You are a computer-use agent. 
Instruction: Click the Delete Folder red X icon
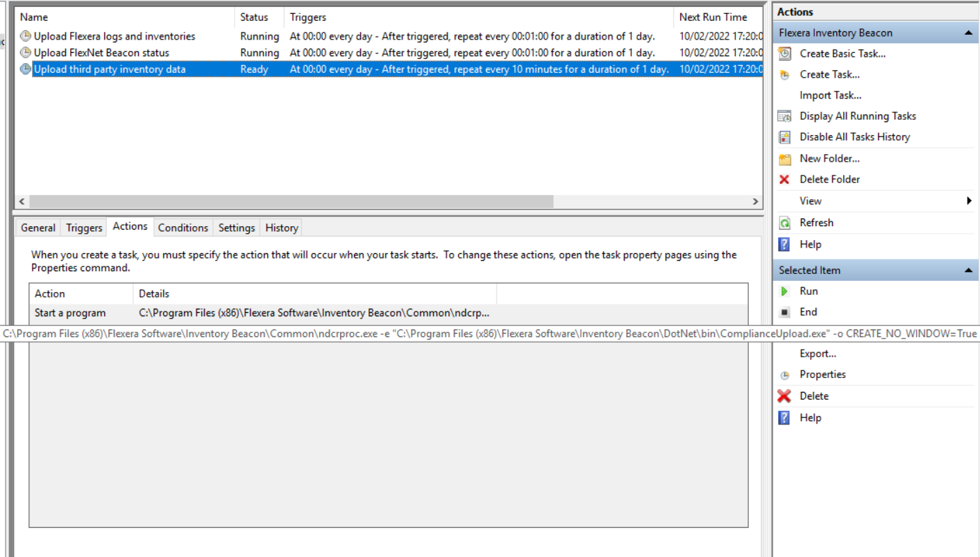click(784, 180)
